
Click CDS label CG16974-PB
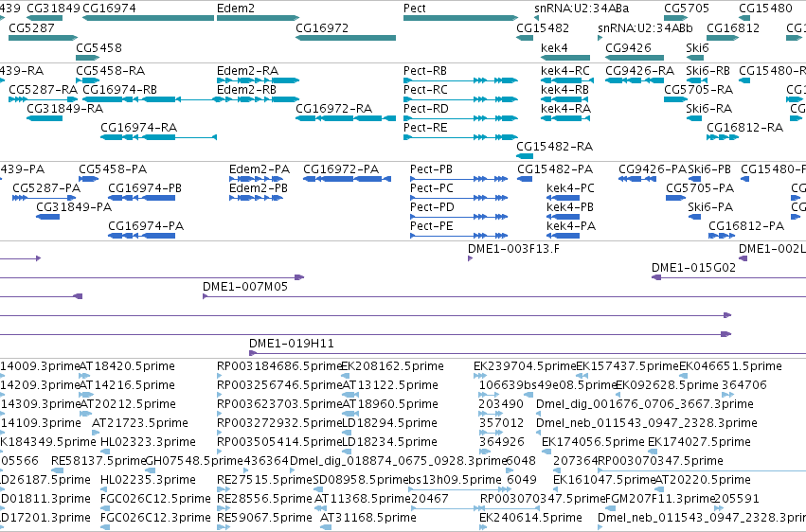(x=145, y=188)
